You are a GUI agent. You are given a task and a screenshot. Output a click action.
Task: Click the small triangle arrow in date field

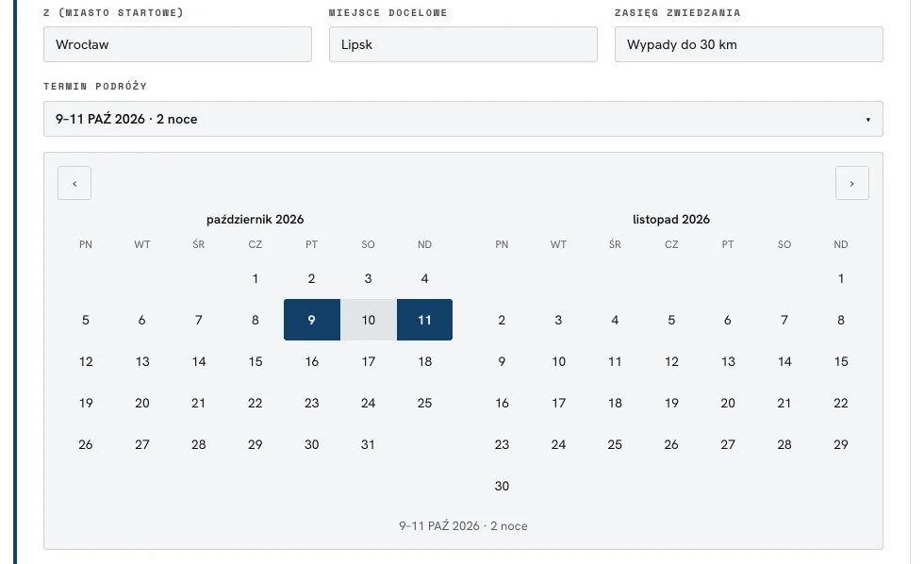[x=868, y=120]
